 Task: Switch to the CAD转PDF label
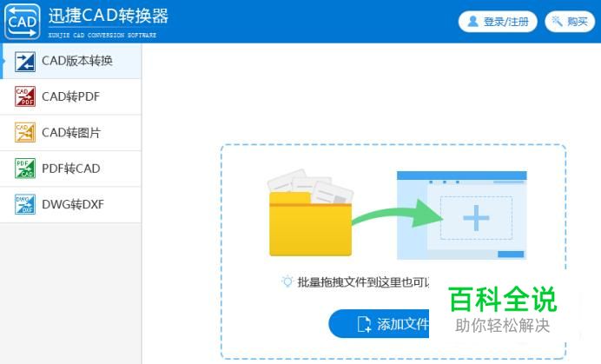[x=70, y=96]
